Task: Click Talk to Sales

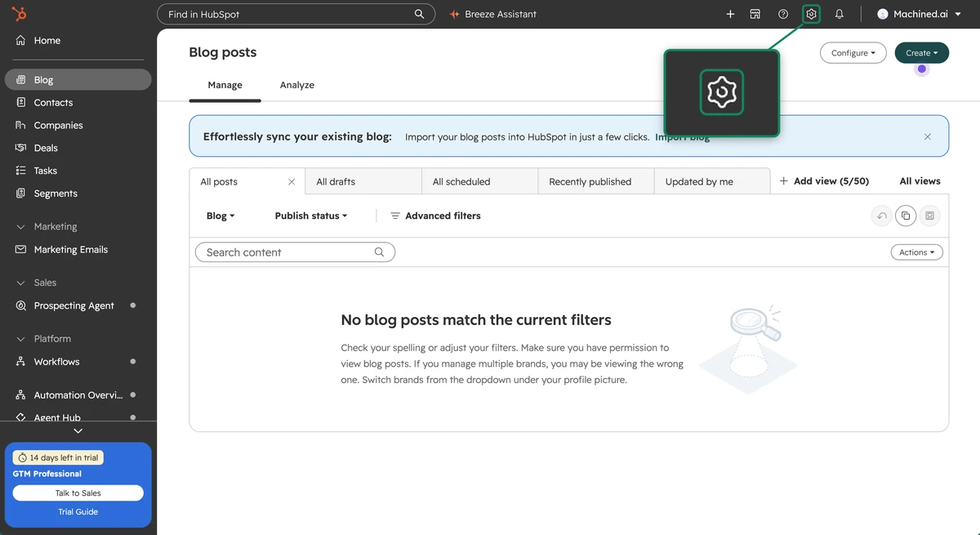Action: point(78,493)
